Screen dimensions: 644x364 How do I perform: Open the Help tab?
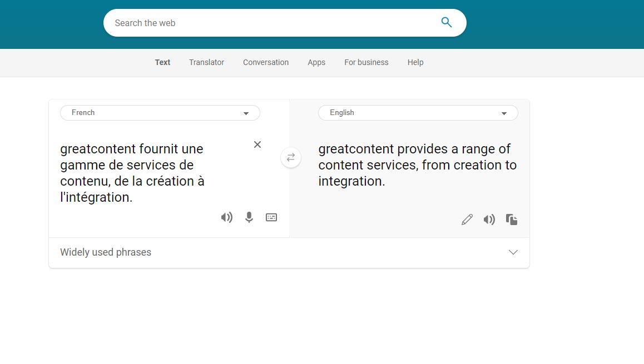click(x=415, y=62)
